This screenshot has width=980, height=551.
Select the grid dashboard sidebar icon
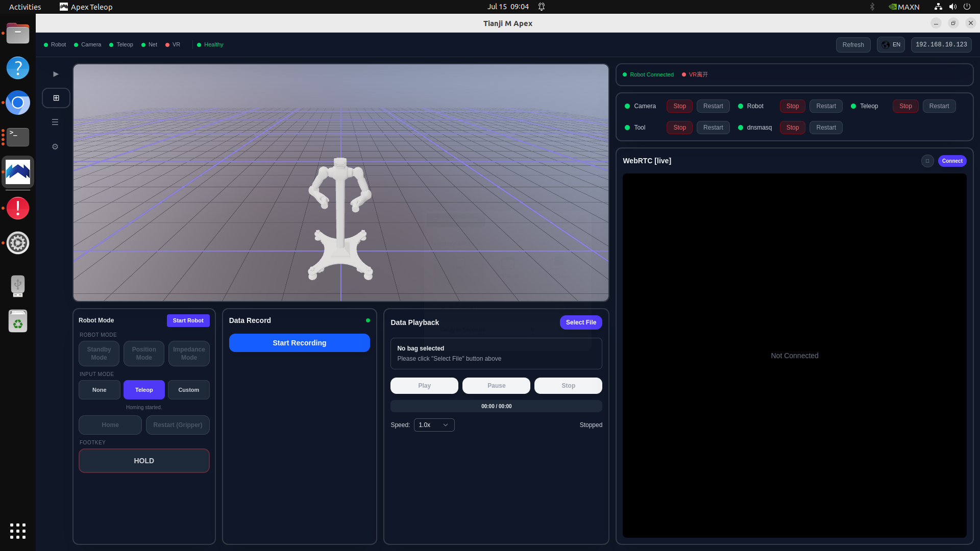[x=56, y=98]
